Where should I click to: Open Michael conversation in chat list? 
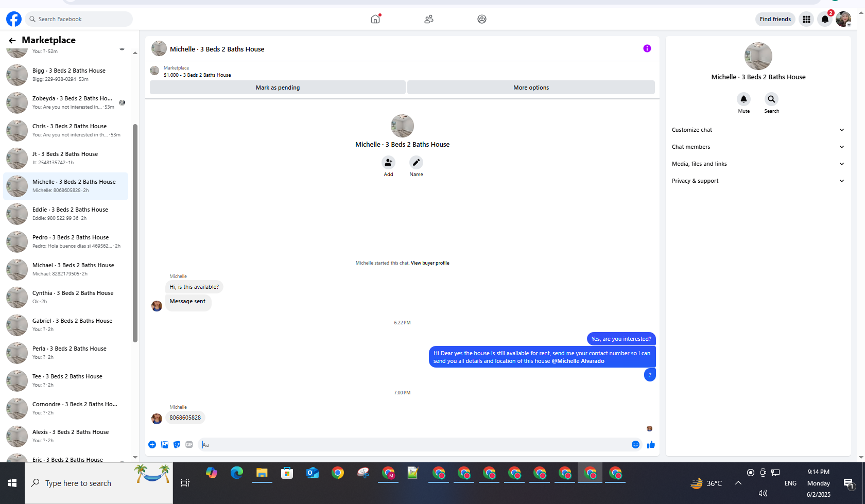[66, 270]
